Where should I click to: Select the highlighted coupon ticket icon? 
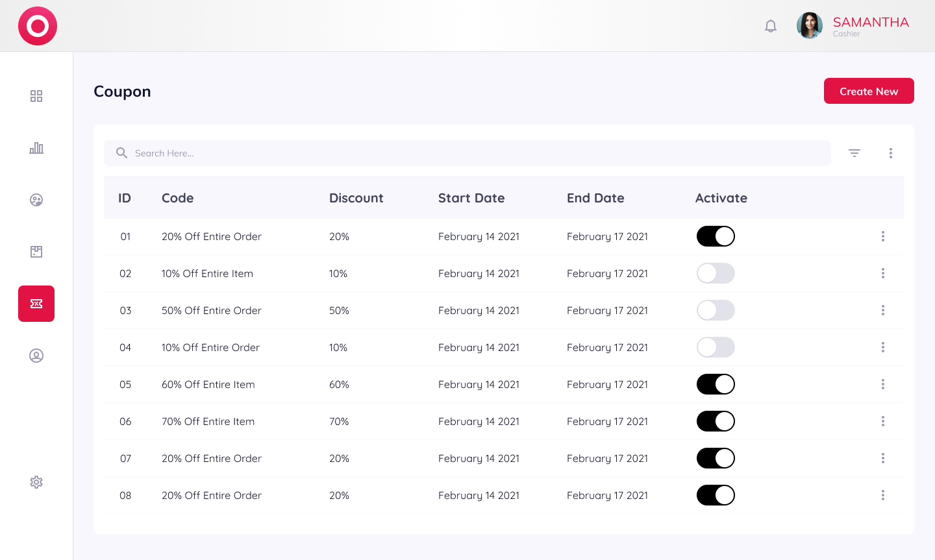(x=36, y=304)
